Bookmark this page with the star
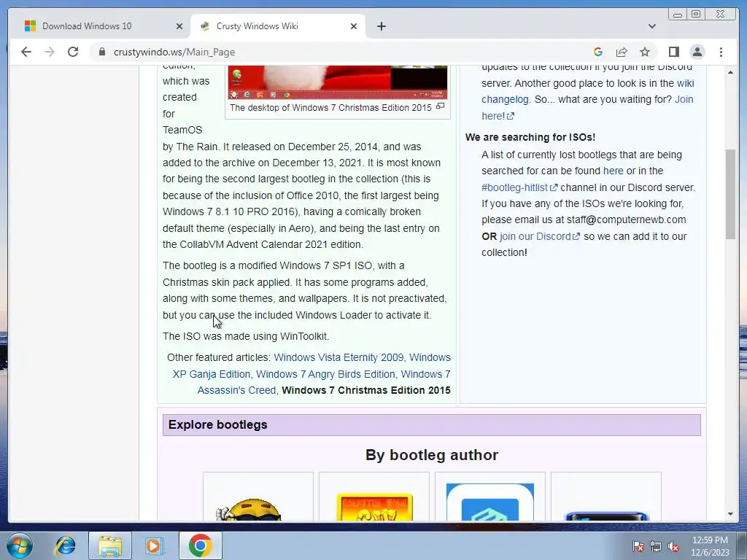Image resolution: width=747 pixels, height=560 pixels. click(645, 52)
